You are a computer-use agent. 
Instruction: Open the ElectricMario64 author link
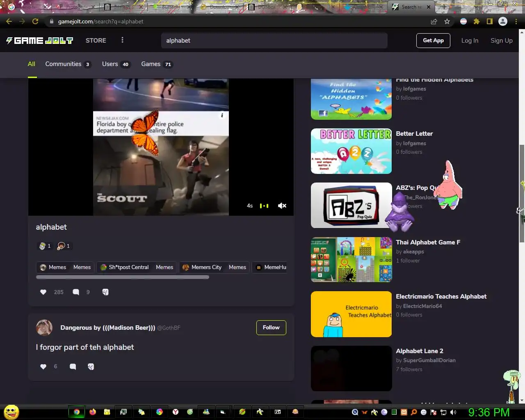[422, 306]
